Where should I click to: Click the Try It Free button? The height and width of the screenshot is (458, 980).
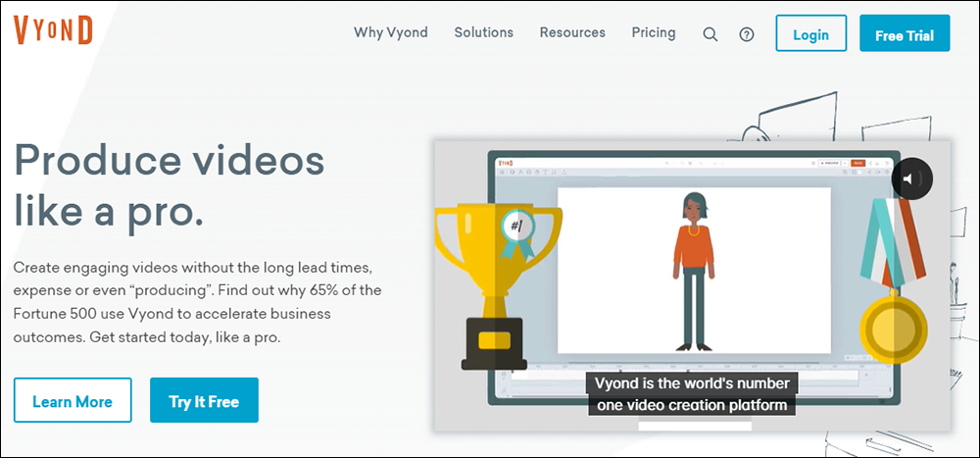pos(204,400)
